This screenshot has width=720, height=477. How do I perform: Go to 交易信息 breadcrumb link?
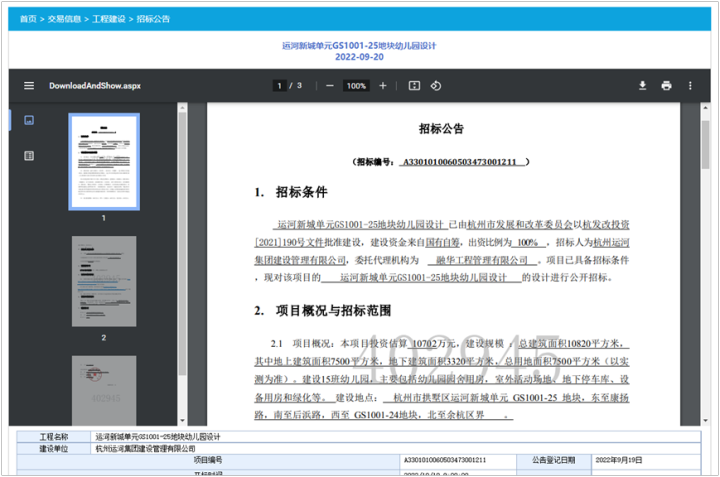[64, 19]
